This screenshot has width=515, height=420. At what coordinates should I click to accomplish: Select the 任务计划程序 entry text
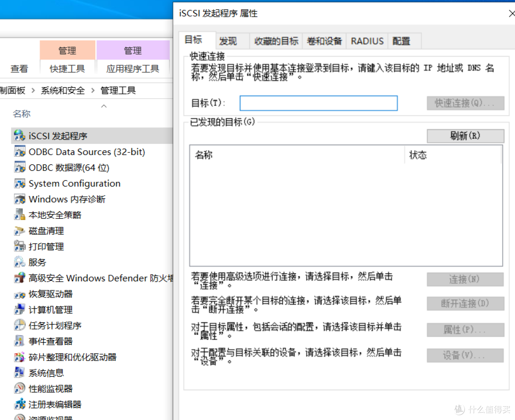click(x=55, y=326)
